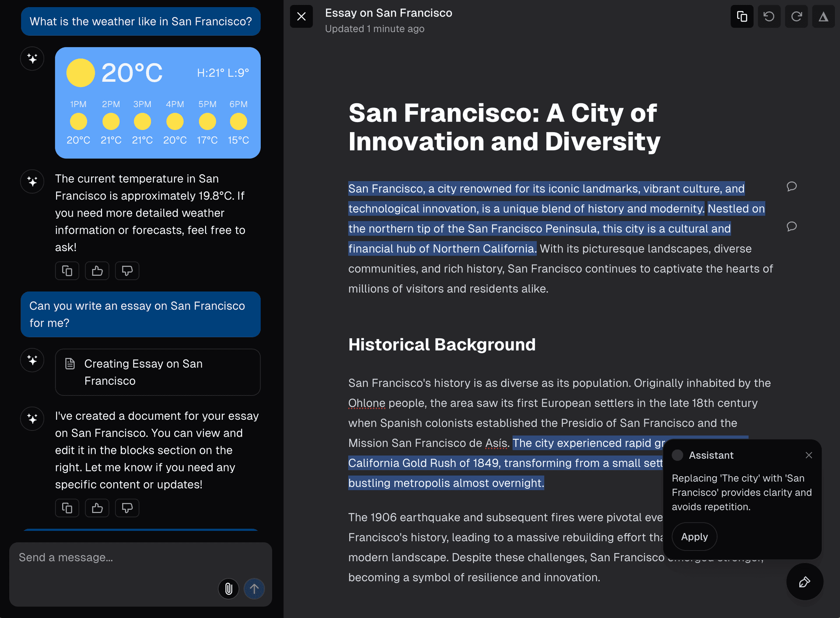Copy the essay created reply text

pyautogui.click(x=67, y=508)
